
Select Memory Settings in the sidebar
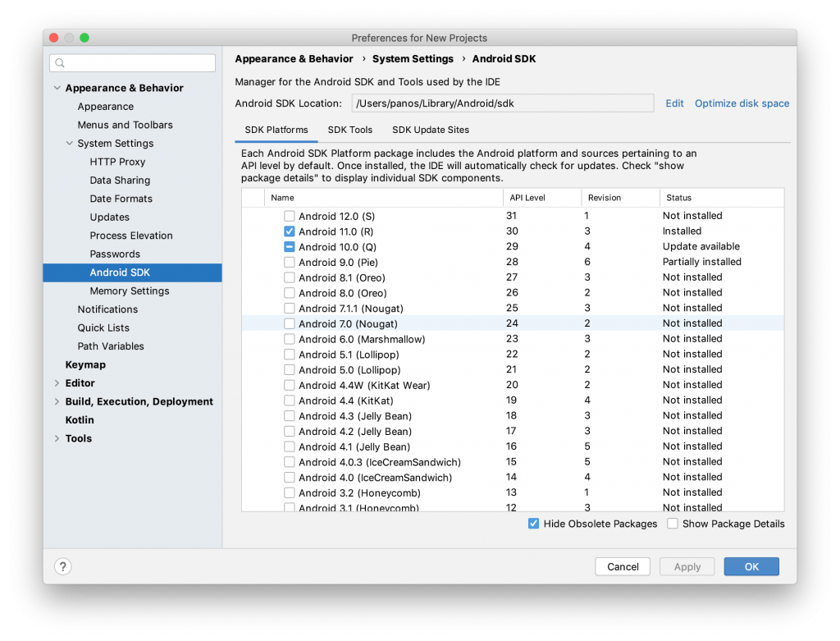point(130,291)
